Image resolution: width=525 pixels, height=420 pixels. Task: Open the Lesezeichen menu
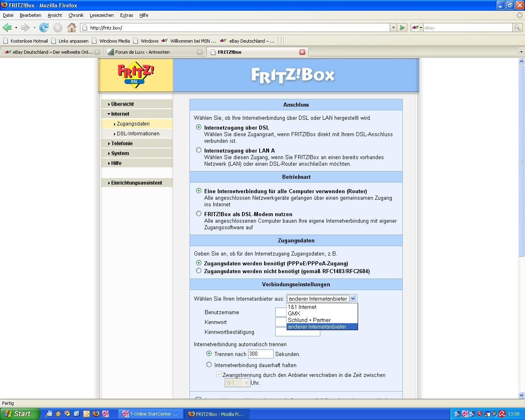pos(102,15)
